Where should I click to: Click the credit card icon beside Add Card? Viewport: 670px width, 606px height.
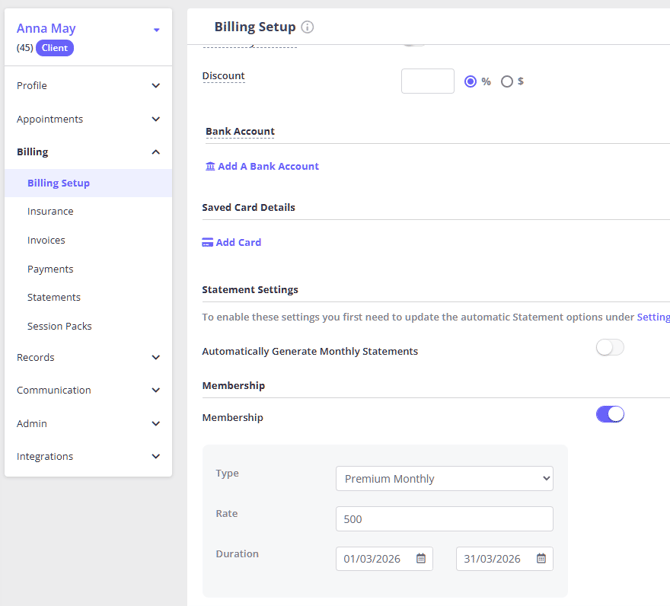click(x=208, y=243)
